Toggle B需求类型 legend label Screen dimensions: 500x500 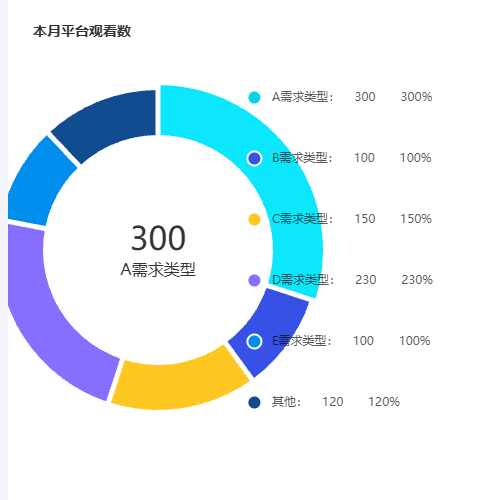click(302, 158)
